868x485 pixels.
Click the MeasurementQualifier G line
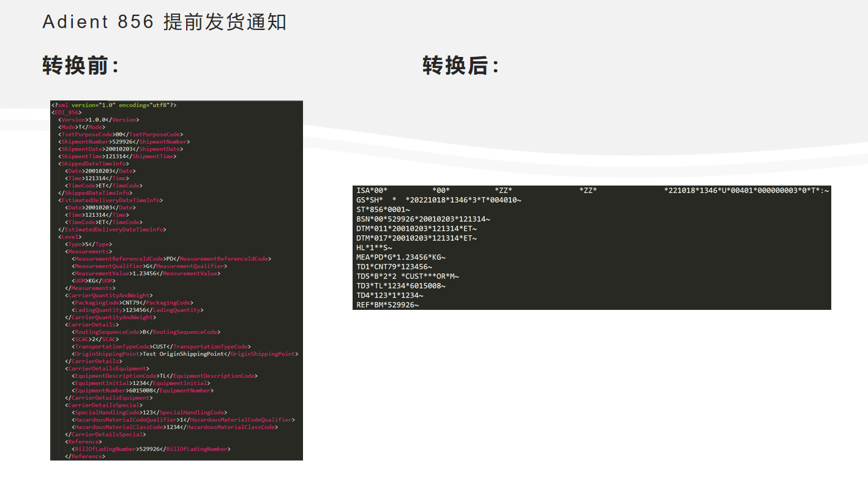(x=149, y=266)
